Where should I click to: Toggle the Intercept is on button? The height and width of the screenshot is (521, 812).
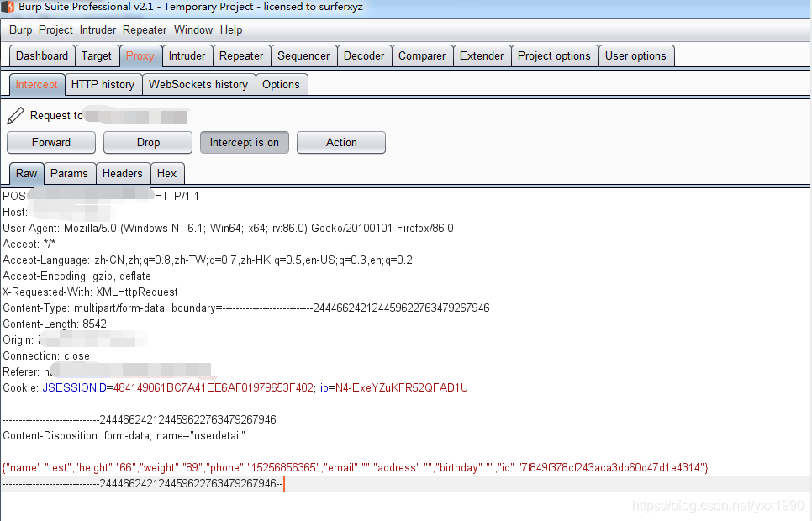(x=245, y=142)
